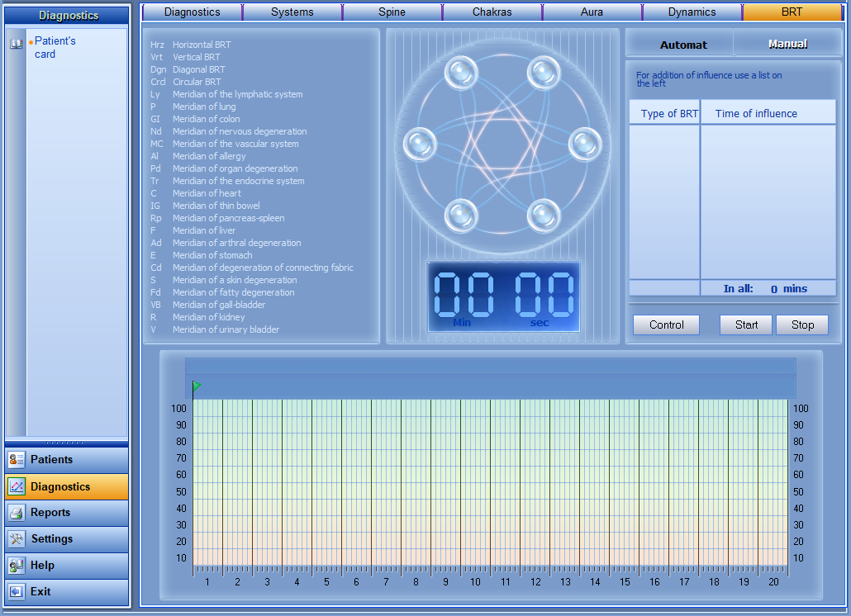Click the Type of BRT column header
The height and width of the screenshot is (616, 851).
pos(665,113)
